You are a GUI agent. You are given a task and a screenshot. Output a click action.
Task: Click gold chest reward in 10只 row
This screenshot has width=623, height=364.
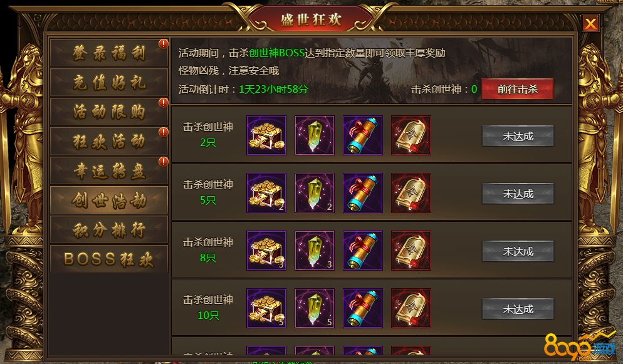[266, 308]
